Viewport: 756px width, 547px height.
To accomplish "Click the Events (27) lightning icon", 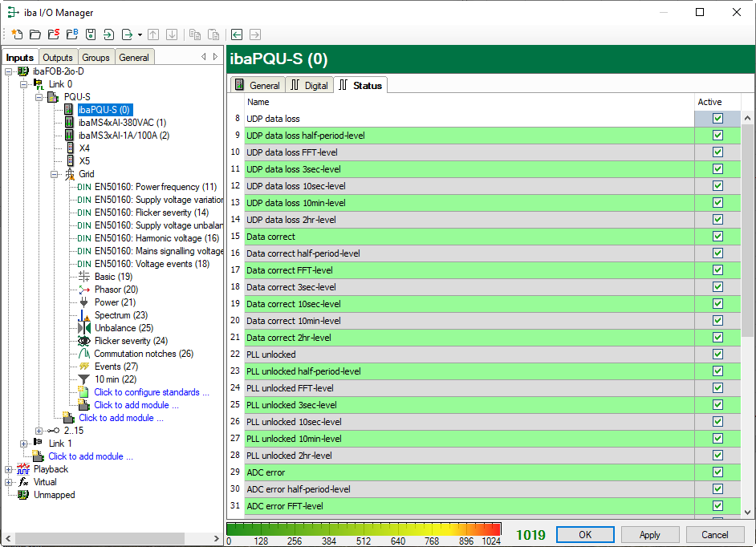I will pyautogui.click(x=84, y=367).
